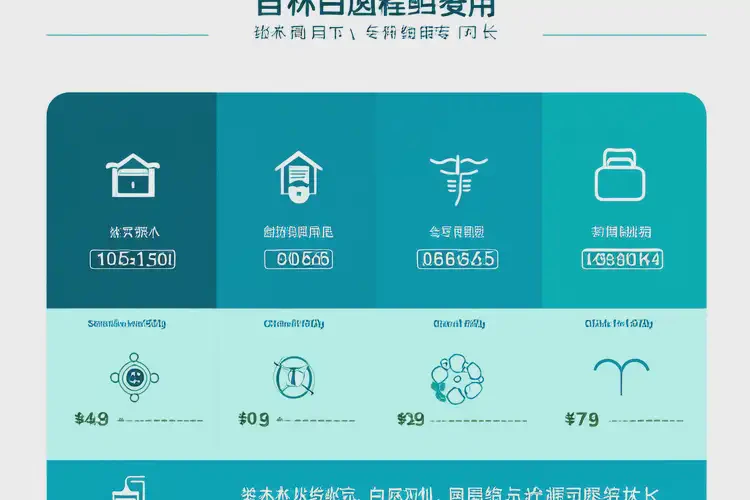
Task: Click the value box starting with 105
Action: click(133, 260)
